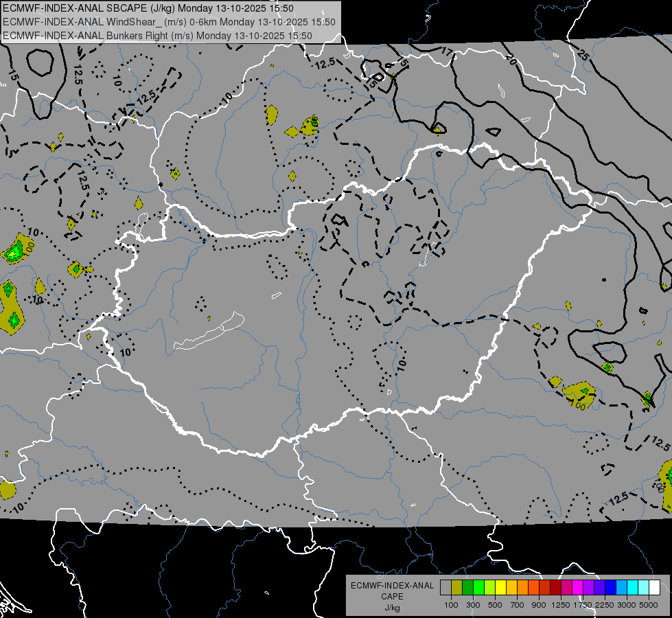Click the SBCAPE title line in the header
Image resolution: width=672 pixels, height=618 pixels.
148,8
